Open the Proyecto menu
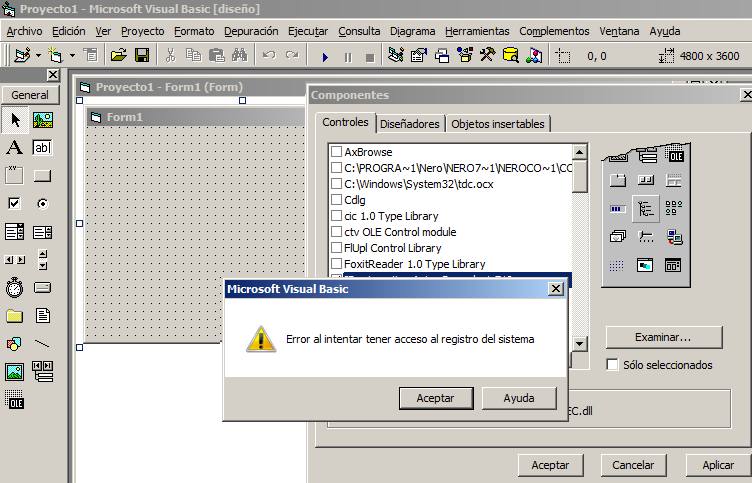Viewport: 752px width, 483px height. click(x=142, y=31)
